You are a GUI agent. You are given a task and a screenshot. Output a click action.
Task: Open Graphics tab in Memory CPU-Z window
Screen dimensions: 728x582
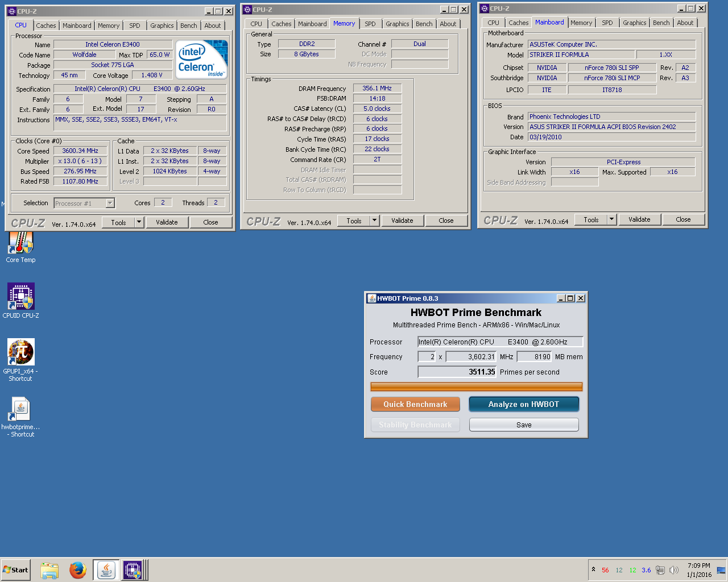coord(398,24)
